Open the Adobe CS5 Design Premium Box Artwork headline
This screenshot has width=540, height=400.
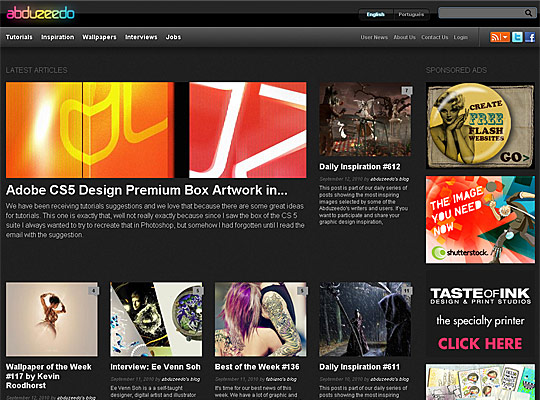click(x=147, y=190)
